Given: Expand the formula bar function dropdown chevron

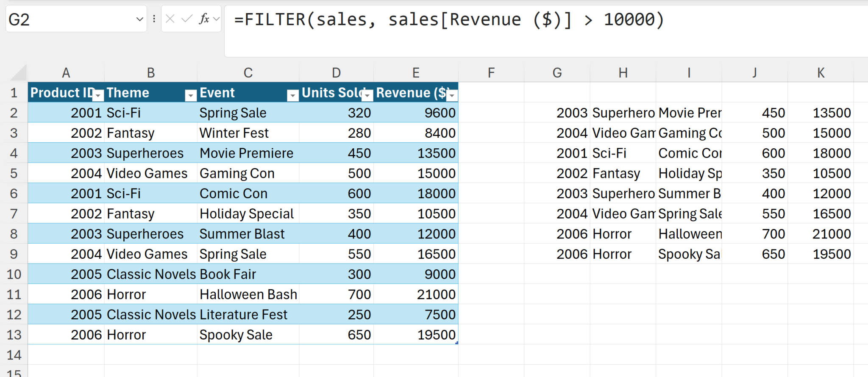Looking at the screenshot, I should pyautogui.click(x=217, y=19).
